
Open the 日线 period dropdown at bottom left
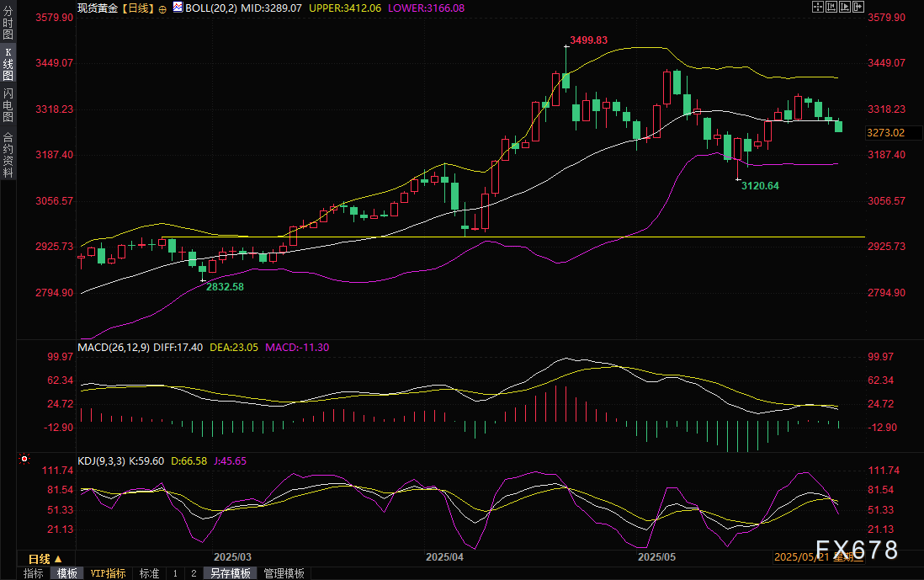pyautogui.click(x=45, y=559)
